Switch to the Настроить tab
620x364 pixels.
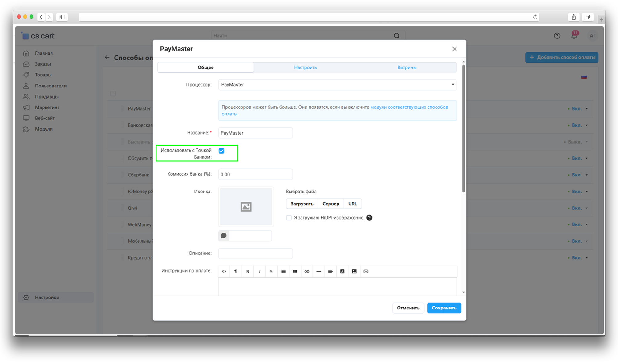305,67
